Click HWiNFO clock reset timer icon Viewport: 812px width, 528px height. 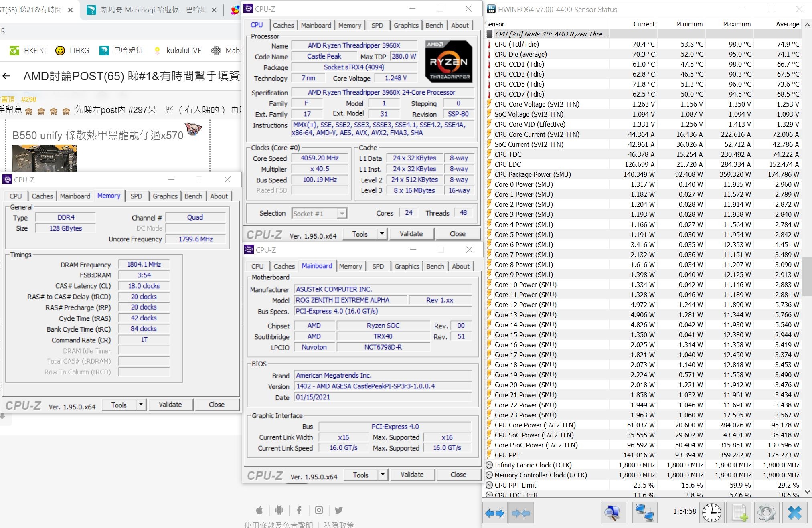tap(712, 513)
